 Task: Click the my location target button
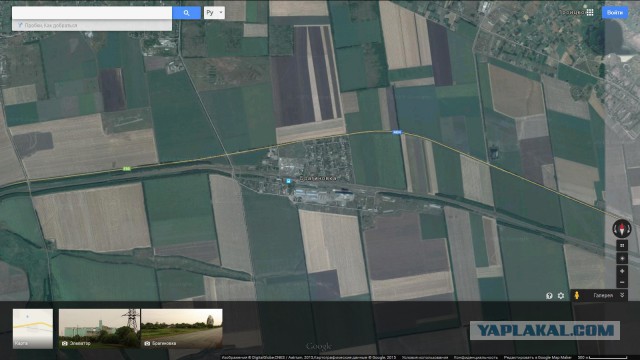click(622, 258)
